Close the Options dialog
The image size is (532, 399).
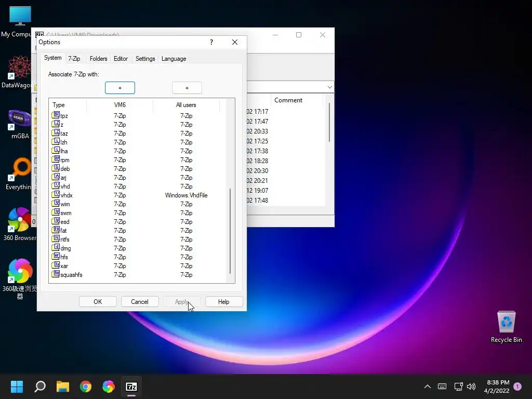(235, 42)
